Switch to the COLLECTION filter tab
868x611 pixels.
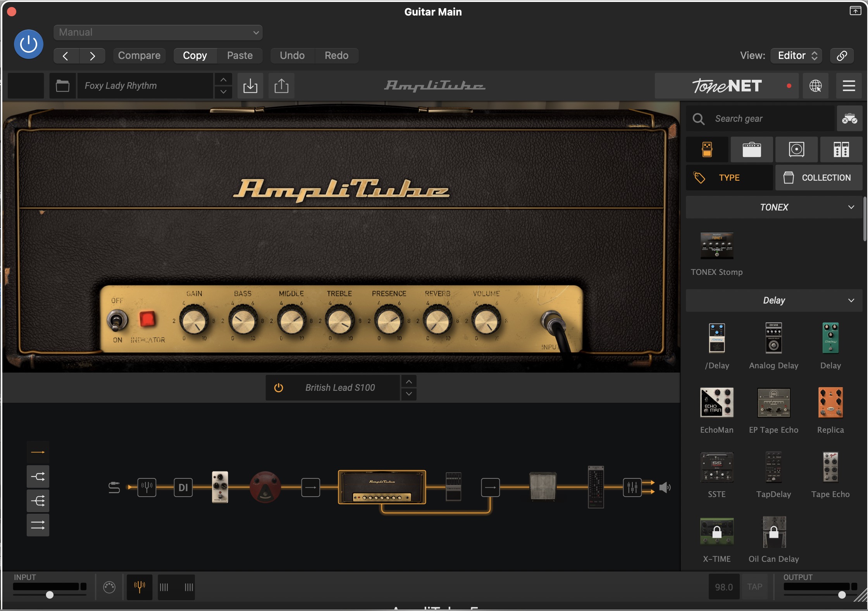819,178
